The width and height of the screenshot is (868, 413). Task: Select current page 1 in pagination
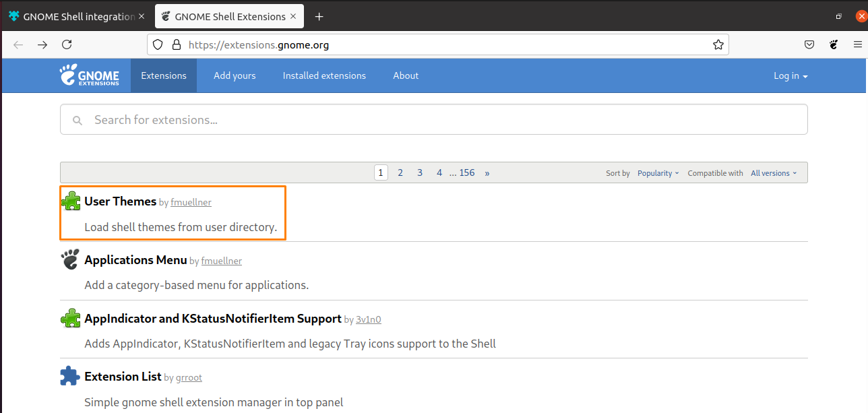[x=381, y=172]
